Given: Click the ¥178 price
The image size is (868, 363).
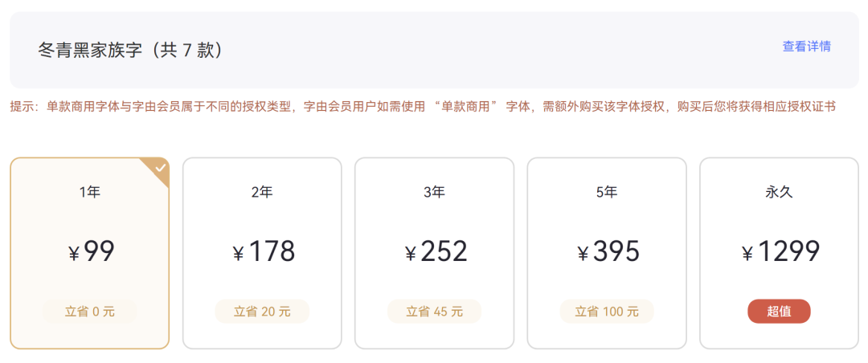Looking at the screenshot, I should [264, 252].
